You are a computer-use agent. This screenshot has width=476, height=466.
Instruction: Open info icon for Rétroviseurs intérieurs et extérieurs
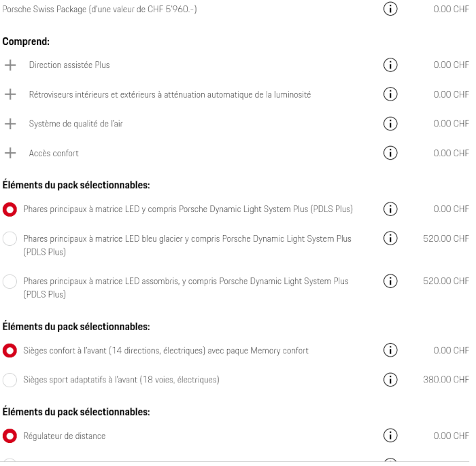390,94
